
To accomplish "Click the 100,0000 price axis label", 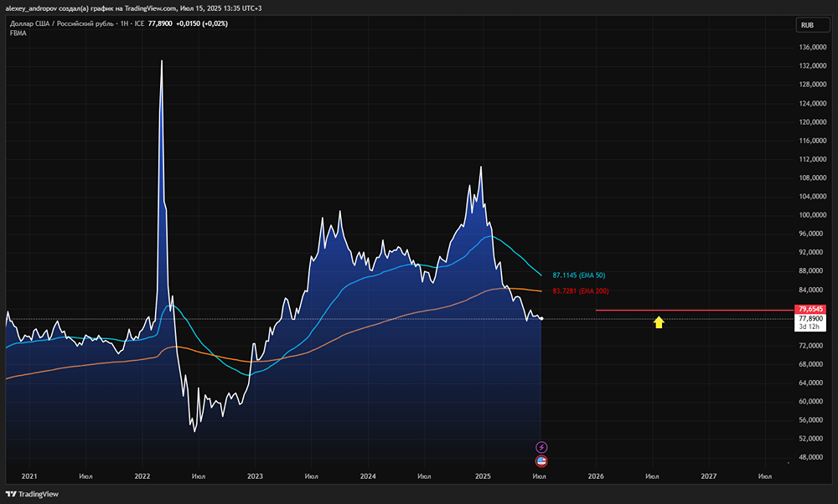I will click(812, 215).
